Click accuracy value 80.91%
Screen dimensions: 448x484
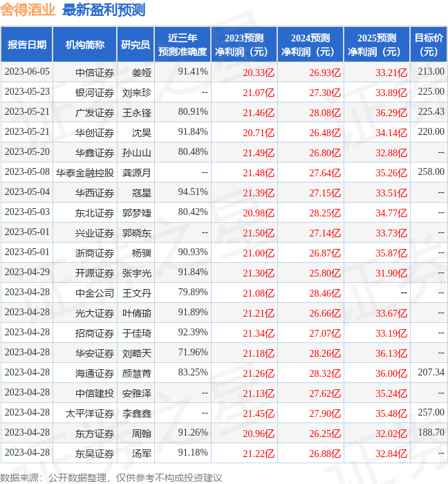(x=193, y=112)
